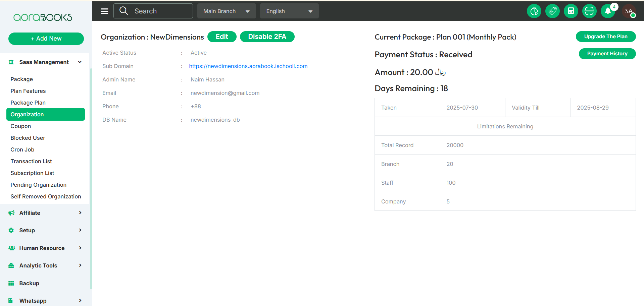Click the search magnifier icon
The width and height of the screenshot is (644, 306).
point(123,11)
